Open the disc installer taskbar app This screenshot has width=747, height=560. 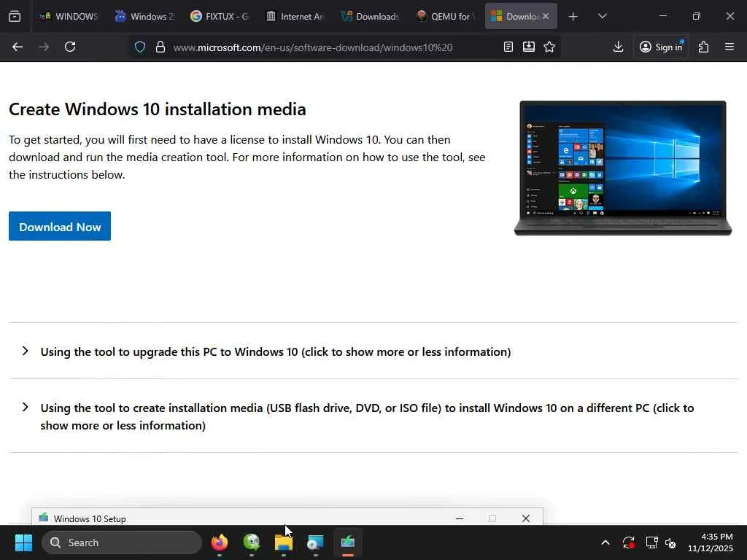click(315, 542)
